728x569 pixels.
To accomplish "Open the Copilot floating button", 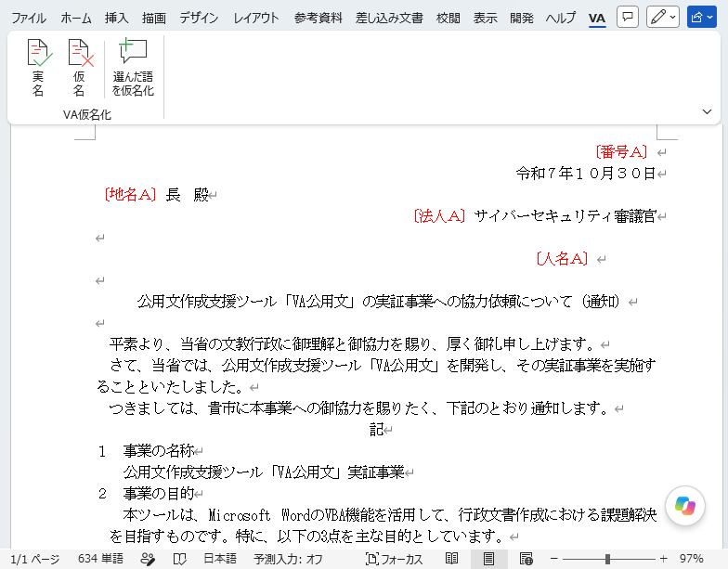I will click(685, 505).
